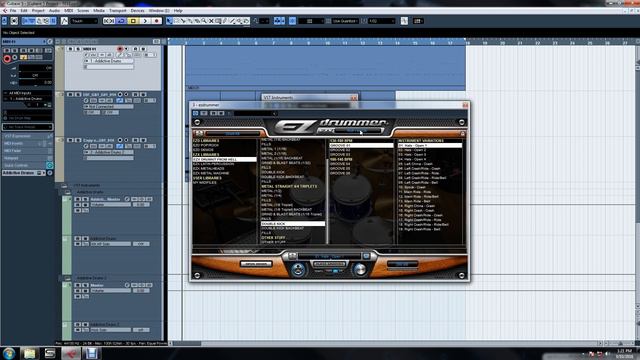
Task: Open the Project menu
Action: (x=38, y=11)
